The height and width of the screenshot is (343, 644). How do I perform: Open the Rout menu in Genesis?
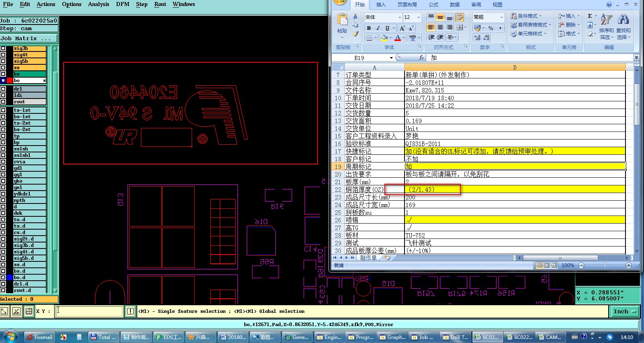pos(160,4)
